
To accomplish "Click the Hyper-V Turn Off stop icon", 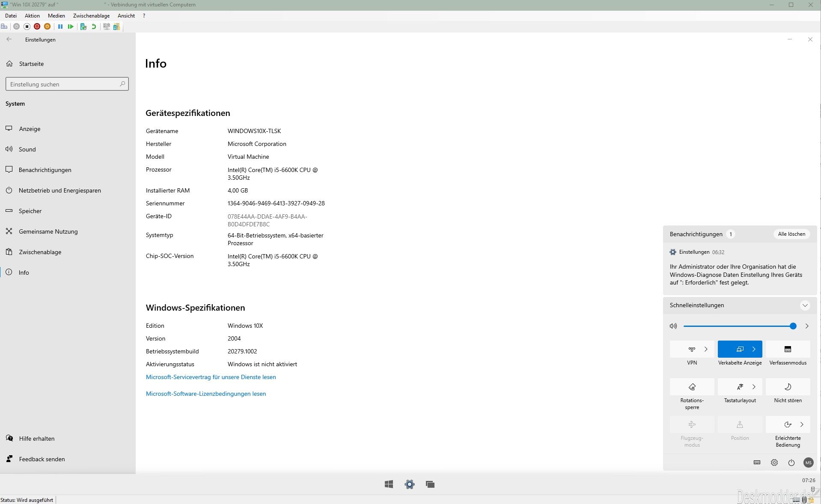I will (x=27, y=27).
